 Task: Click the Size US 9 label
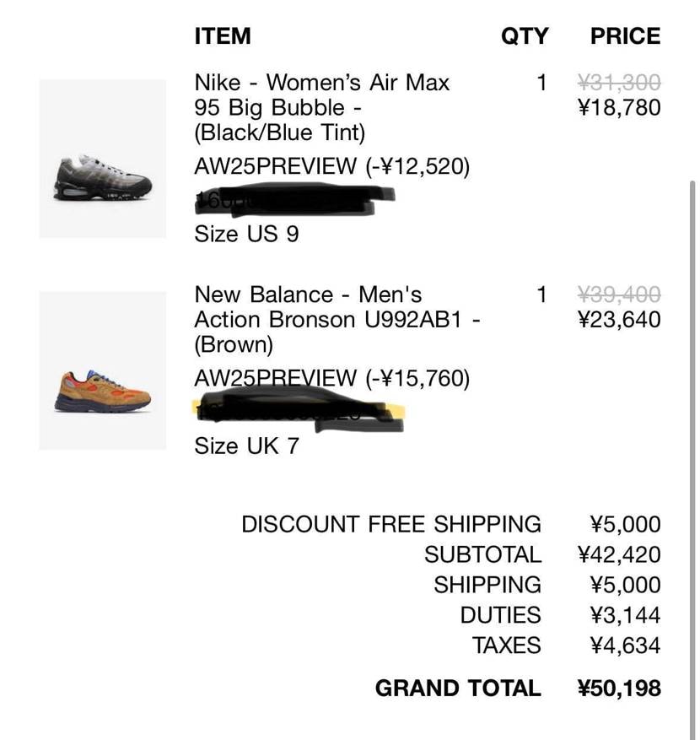click(x=246, y=234)
